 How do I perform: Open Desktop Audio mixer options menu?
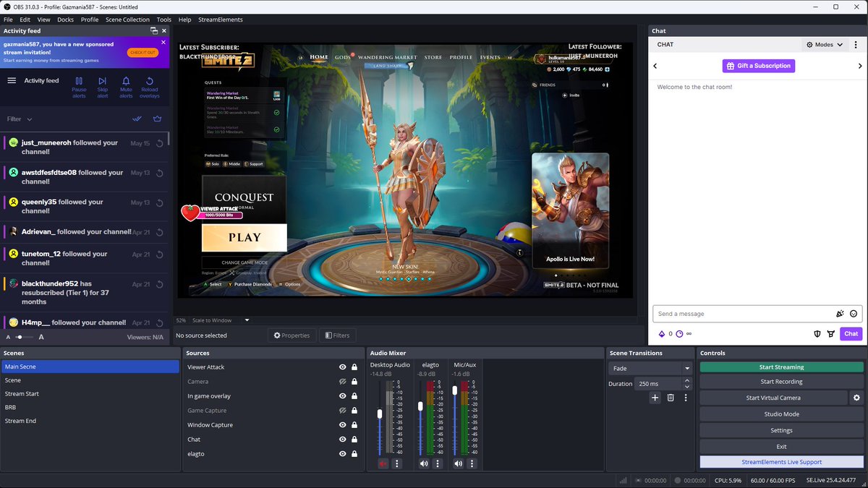point(396,463)
